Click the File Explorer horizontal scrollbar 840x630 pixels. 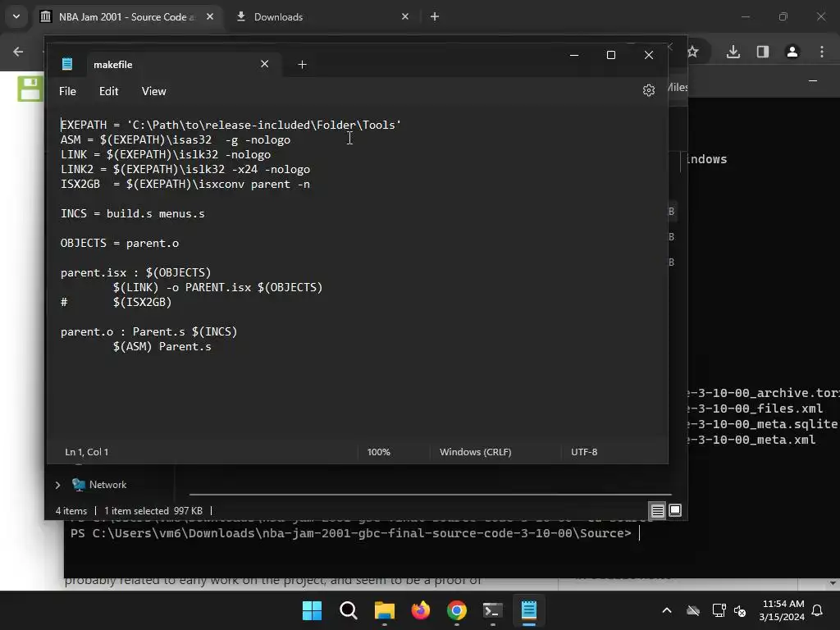(430, 495)
